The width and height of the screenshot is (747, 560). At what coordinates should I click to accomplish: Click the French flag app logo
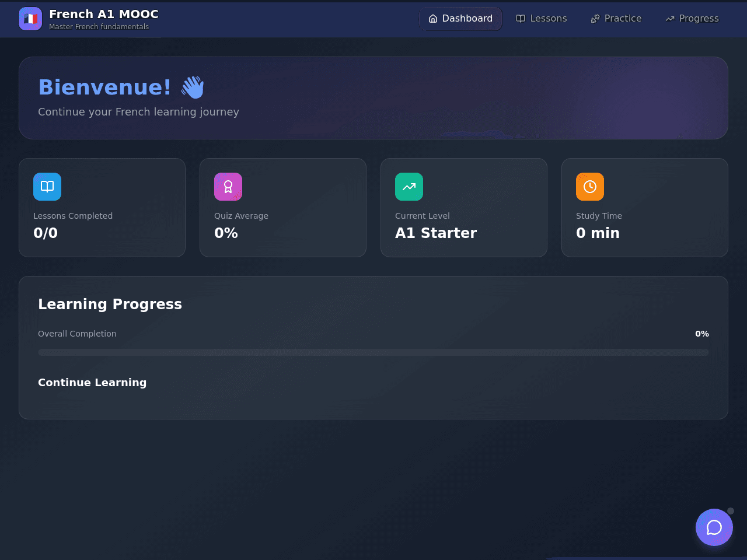point(30,19)
